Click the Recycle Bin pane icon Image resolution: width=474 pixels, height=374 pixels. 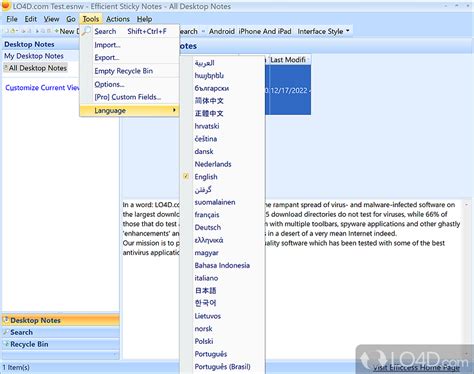6,344
